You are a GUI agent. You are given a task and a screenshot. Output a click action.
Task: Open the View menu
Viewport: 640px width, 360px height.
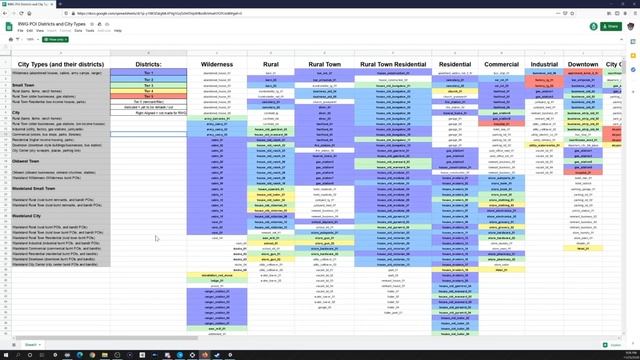40,31
